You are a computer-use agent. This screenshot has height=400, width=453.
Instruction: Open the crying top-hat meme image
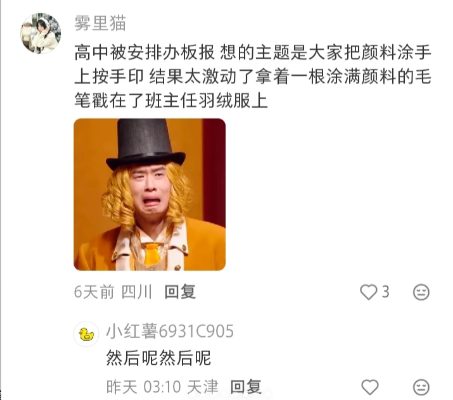[150, 194]
